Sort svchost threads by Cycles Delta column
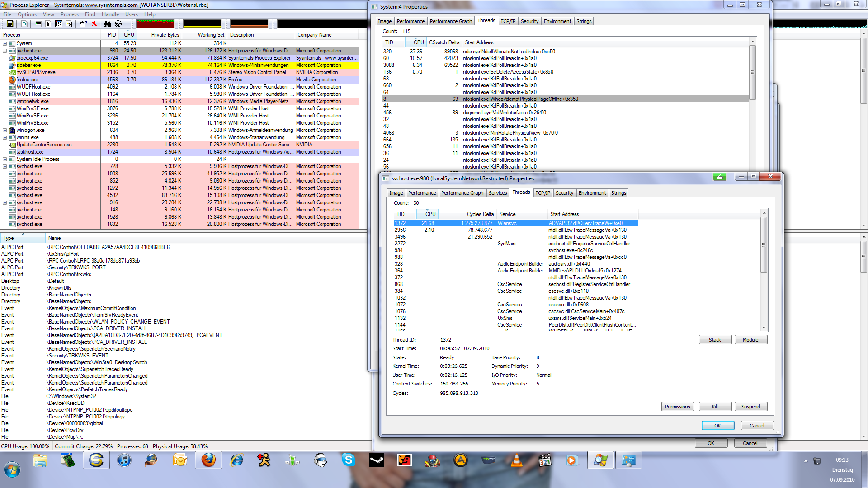The image size is (868, 488). 480,214
